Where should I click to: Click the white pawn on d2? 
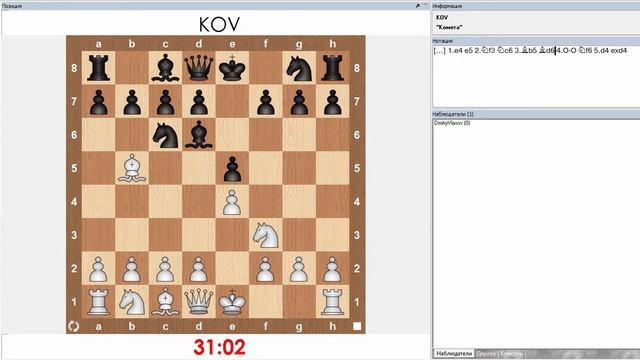point(199,269)
